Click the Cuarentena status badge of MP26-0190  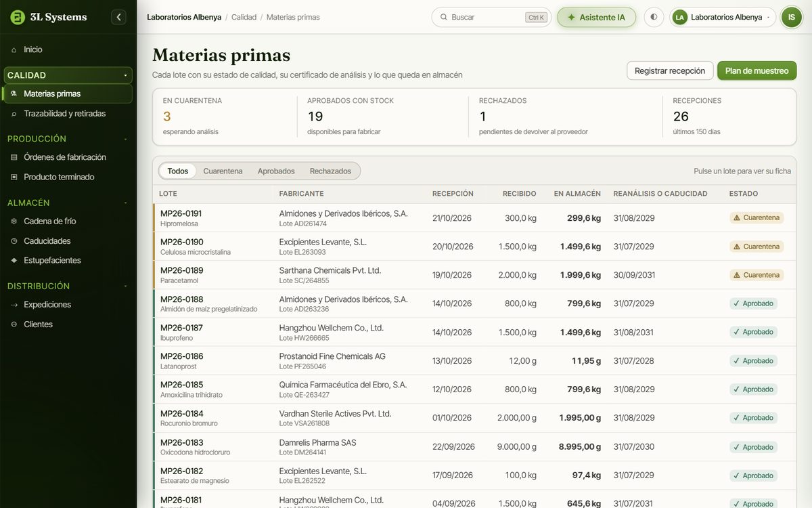(x=757, y=247)
